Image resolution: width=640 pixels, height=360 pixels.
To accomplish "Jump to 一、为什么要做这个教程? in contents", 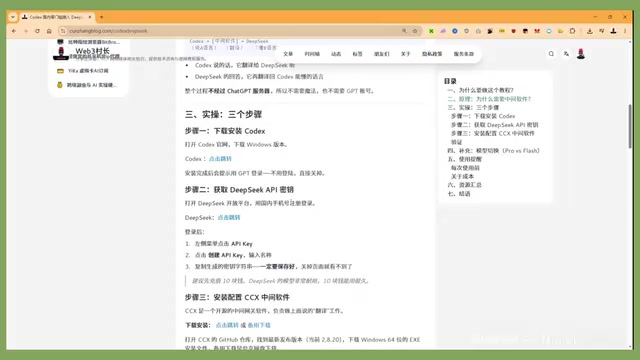I will [x=480, y=90].
